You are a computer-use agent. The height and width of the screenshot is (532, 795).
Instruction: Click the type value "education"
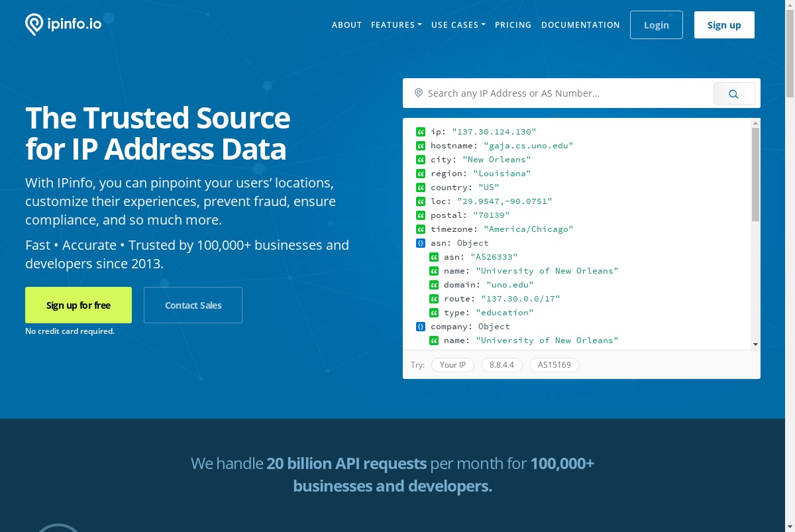[505, 313]
